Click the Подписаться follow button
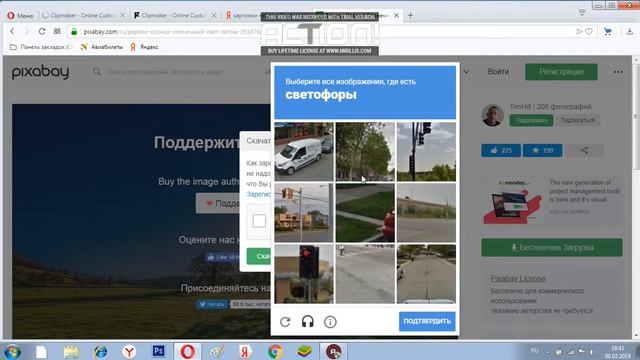The image size is (640, 360). (x=578, y=120)
